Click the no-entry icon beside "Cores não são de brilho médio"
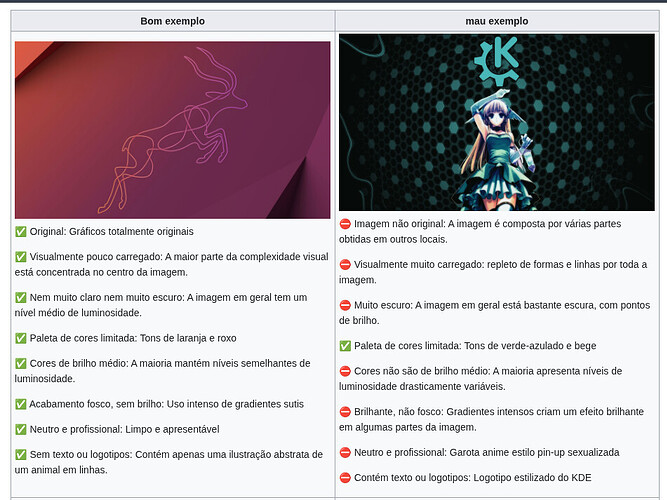The image size is (667, 500). pyautogui.click(x=345, y=371)
